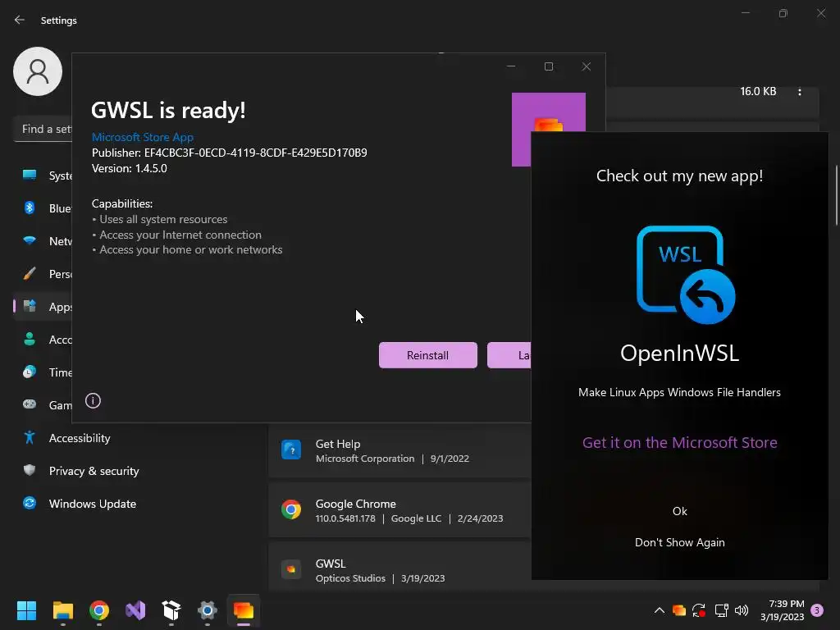Click the partially hidden Launch button

(x=509, y=355)
